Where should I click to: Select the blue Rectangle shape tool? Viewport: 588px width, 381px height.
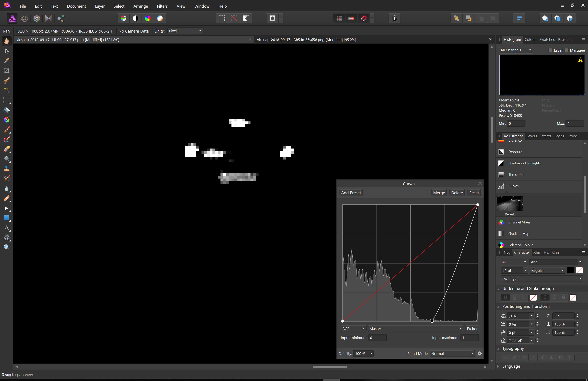[x=7, y=218]
